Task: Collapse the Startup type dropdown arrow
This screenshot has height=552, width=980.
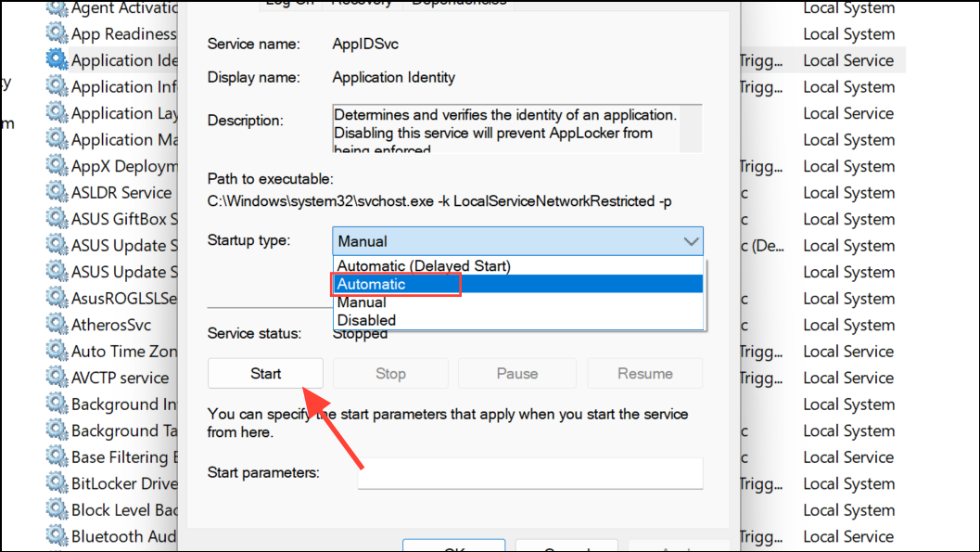Action: click(691, 240)
